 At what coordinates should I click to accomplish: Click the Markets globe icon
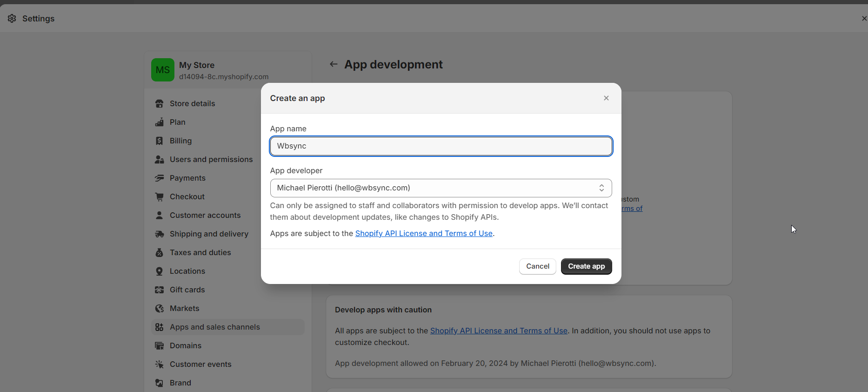click(160, 308)
